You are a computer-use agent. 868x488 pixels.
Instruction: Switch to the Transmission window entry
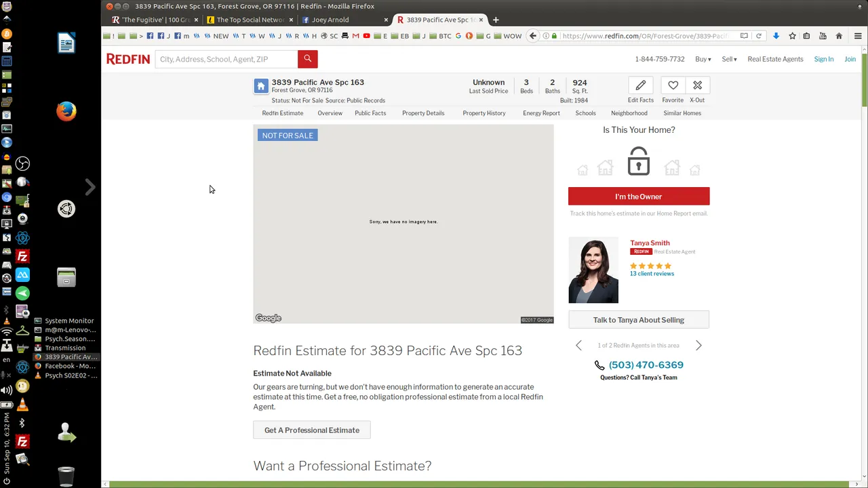[65, 348]
